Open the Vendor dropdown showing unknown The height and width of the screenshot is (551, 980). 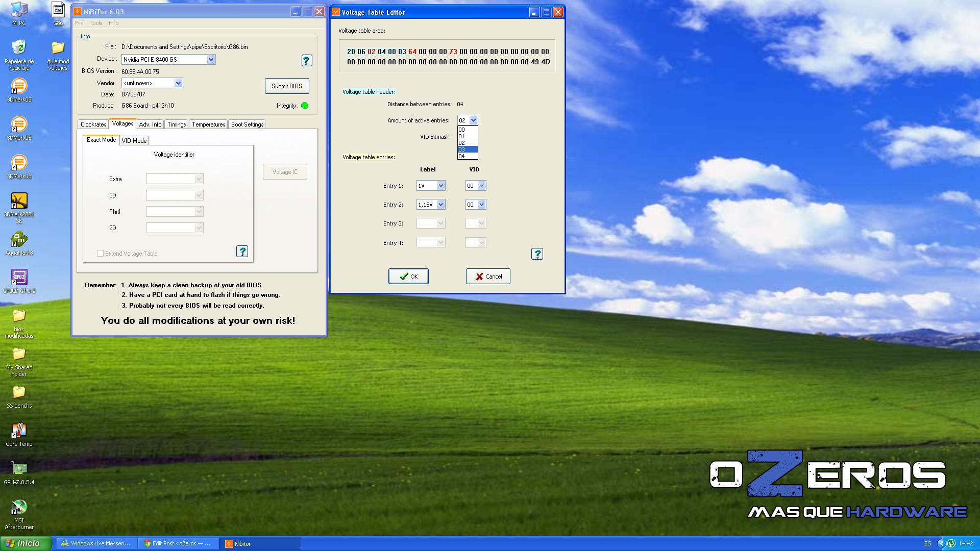tap(178, 83)
